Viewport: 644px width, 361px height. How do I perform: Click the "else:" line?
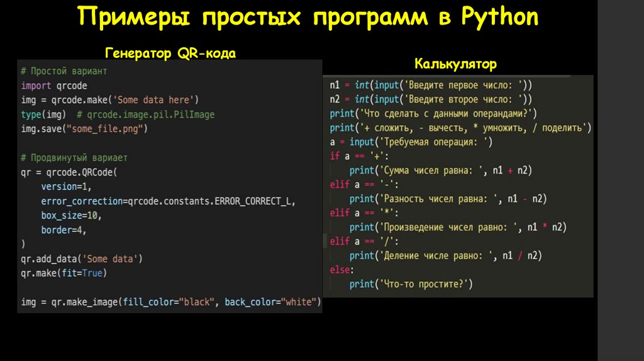point(341,270)
